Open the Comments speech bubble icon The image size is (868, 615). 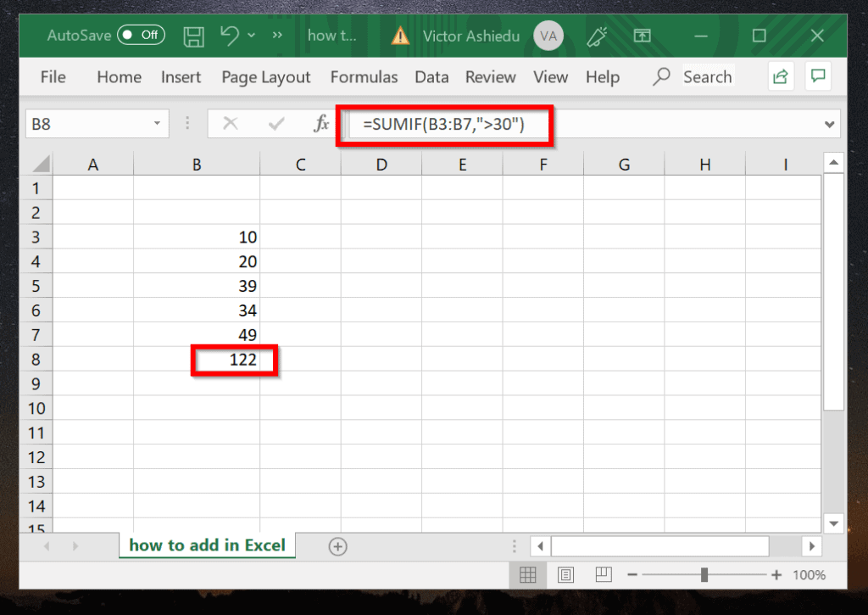click(818, 75)
